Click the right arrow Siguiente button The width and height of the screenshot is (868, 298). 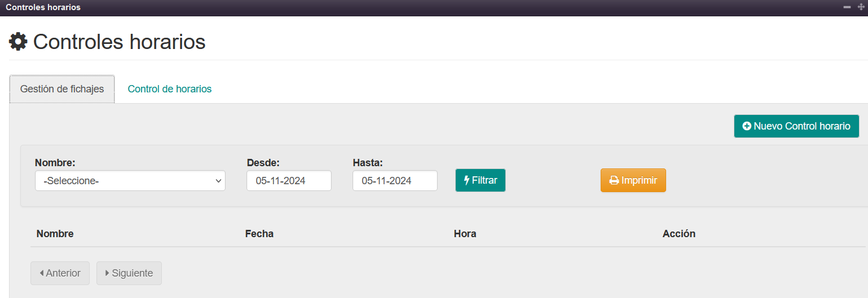[x=129, y=273]
